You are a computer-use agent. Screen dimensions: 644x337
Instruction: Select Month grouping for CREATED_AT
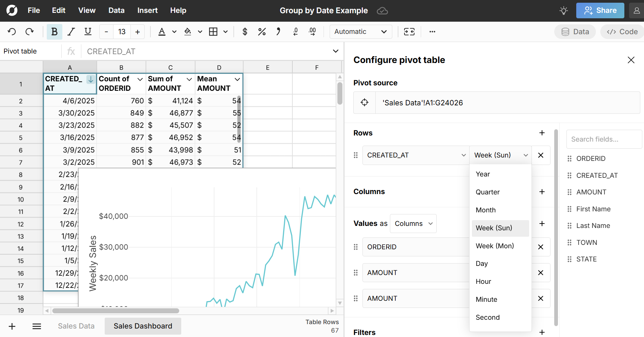click(x=485, y=210)
